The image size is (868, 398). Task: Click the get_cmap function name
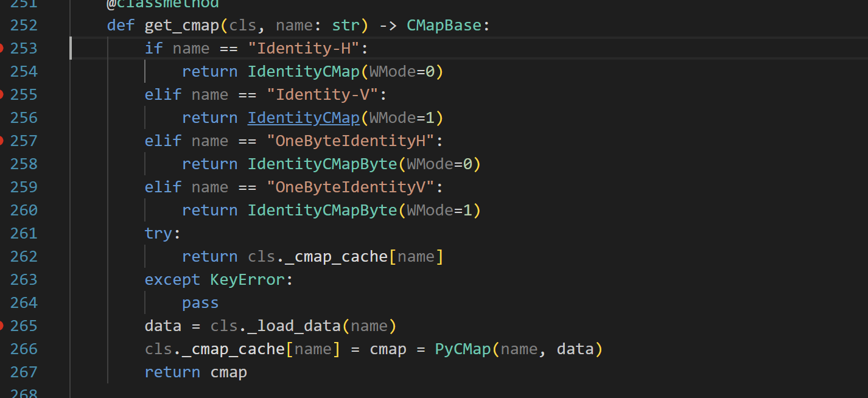pyautogui.click(x=181, y=26)
